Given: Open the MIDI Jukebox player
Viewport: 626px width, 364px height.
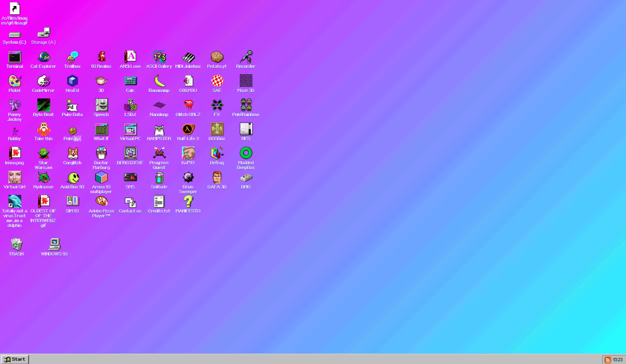Looking at the screenshot, I should (188, 56).
